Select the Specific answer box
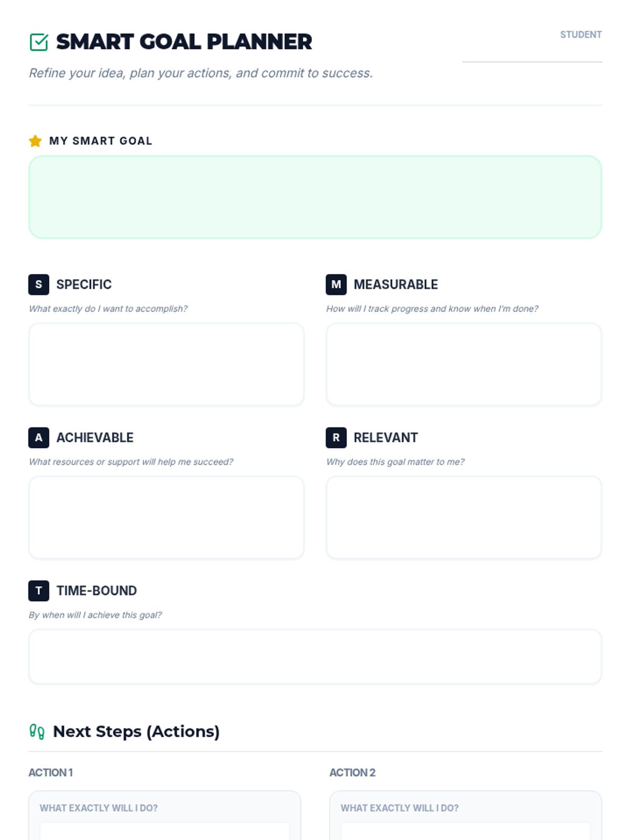Image resolution: width=630 pixels, height=840 pixels. [x=166, y=364]
